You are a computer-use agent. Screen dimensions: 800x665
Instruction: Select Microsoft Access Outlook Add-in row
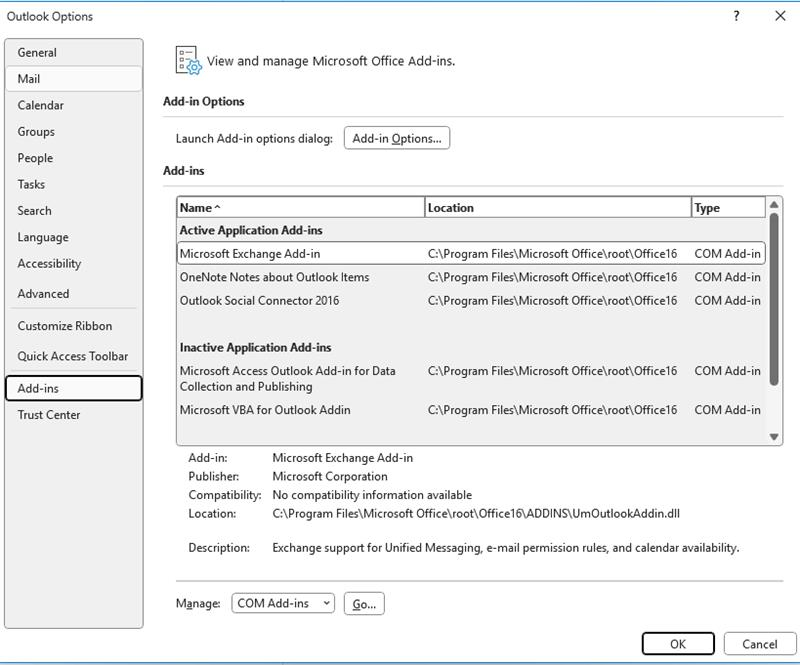[471, 379]
